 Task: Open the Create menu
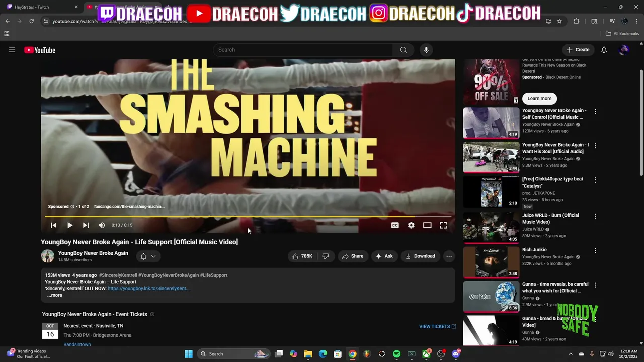pos(578,50)
